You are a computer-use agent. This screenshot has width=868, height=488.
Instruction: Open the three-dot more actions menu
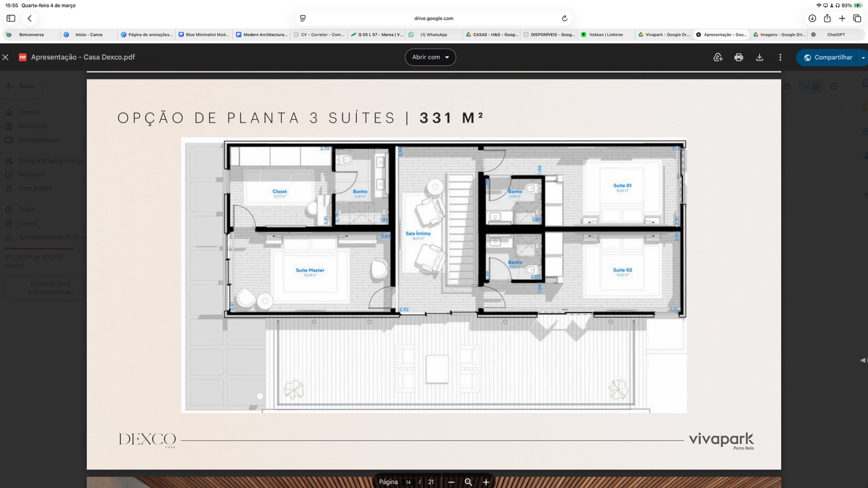(780, 57)
